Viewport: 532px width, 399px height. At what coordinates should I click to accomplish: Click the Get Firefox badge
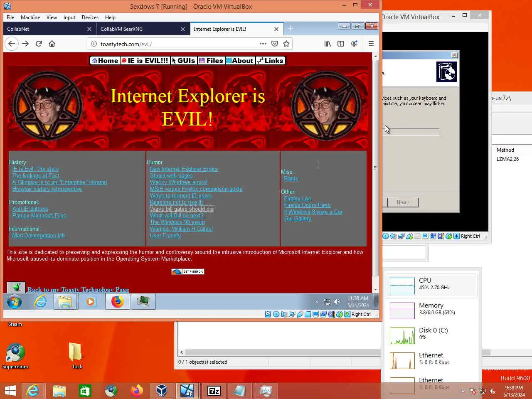pos(188,271)
